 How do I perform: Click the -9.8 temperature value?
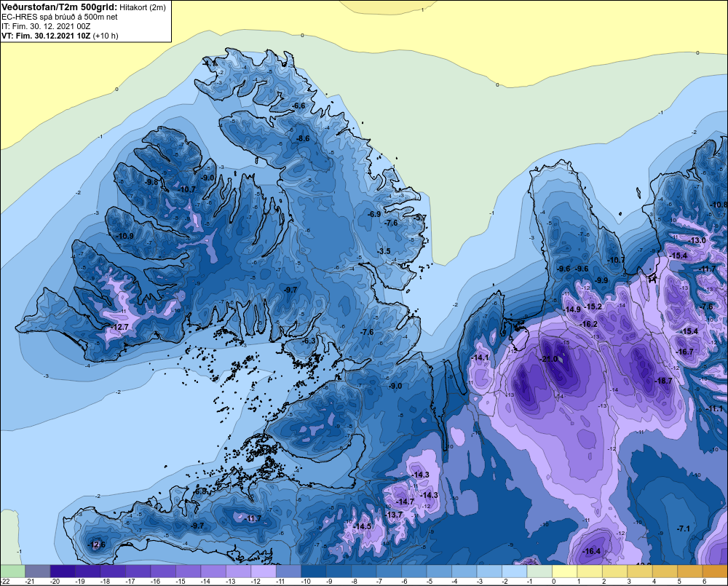pyautogui.click(x=151, y=182)
